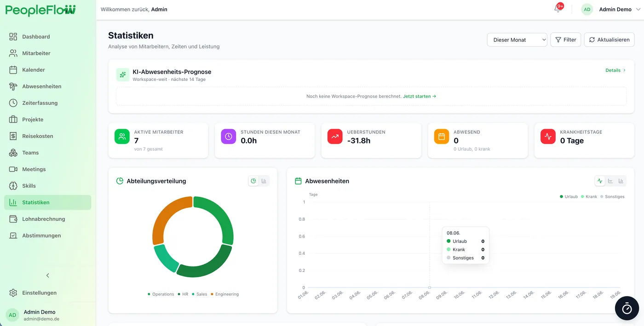Toggle the Urlaub legend item in Abwesenheiten
The height and width of the screenshot is (326, 644).
coord(569,197)
